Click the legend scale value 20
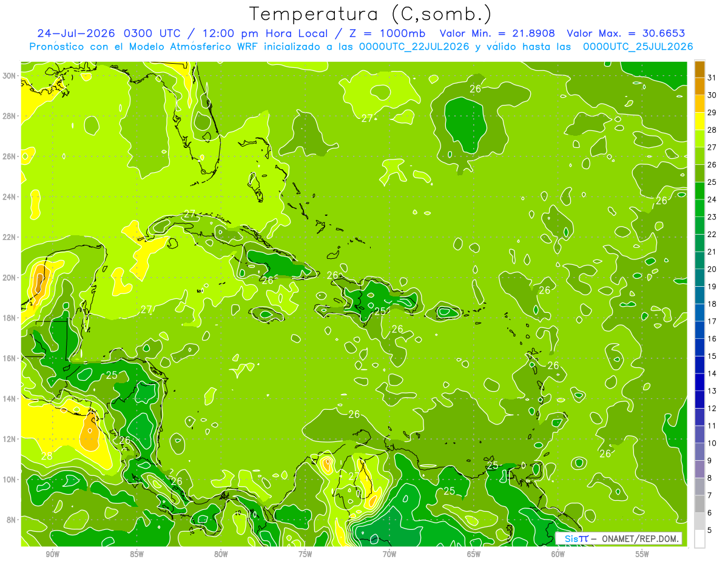The width and height of the screenshot is (728, 562). click(x=712, y=269)
